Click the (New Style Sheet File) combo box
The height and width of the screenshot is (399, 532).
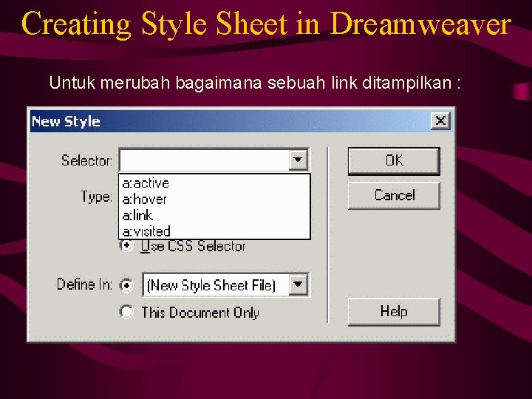coord(225,284)
